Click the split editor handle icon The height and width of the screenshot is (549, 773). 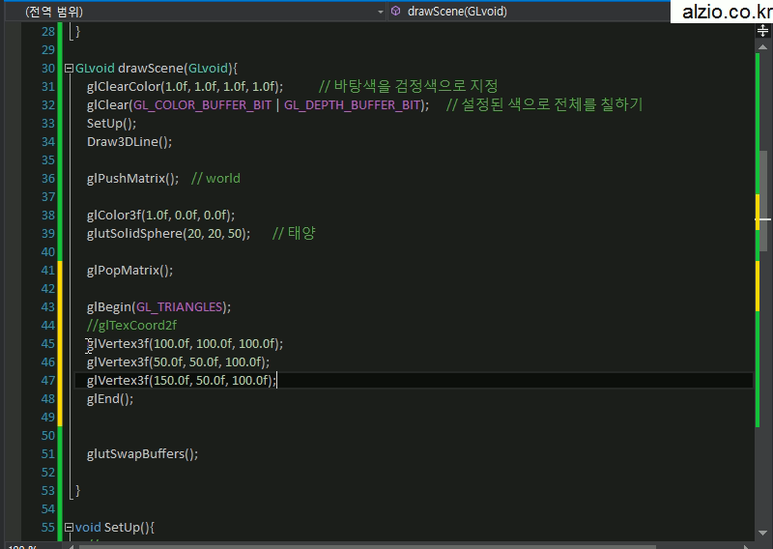tap(763, 31)
